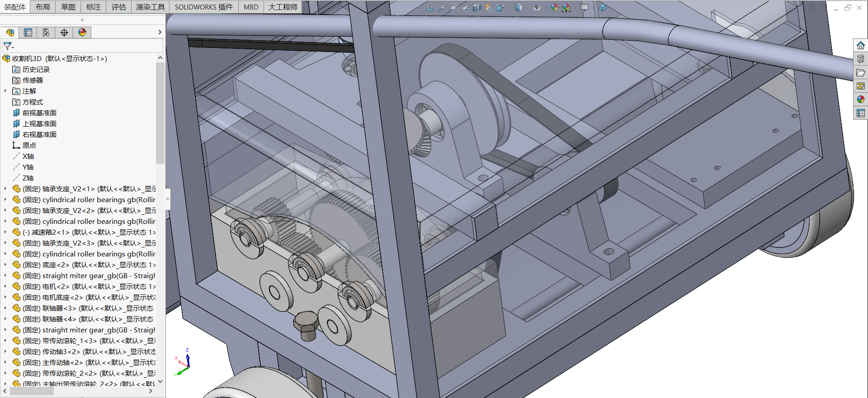Select the 方程式 tree item
868x398 pixels.
(x=28, y=102)
